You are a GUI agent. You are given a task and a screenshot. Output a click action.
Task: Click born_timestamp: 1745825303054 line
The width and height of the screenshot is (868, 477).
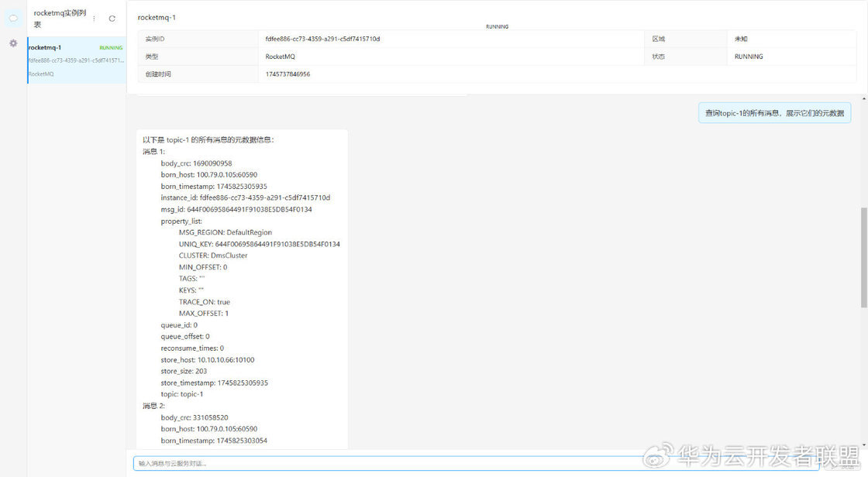click(x=214, y=441)
